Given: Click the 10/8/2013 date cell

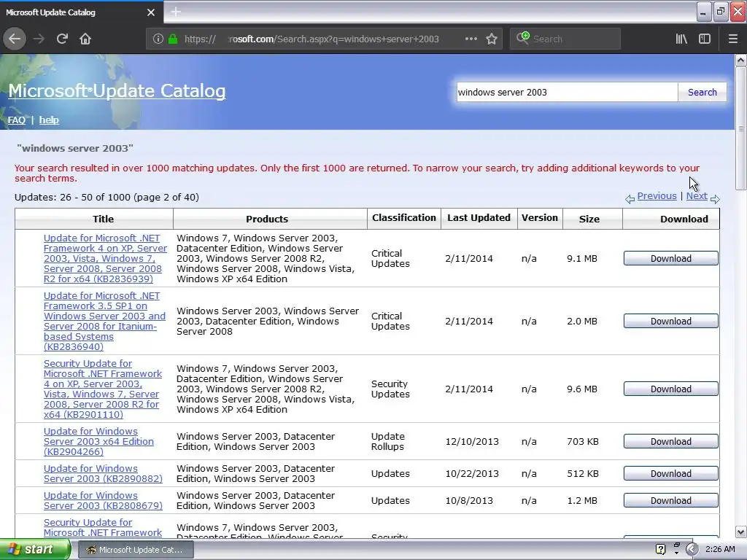Looking at the screenshot, I should (x=469, y=501).
